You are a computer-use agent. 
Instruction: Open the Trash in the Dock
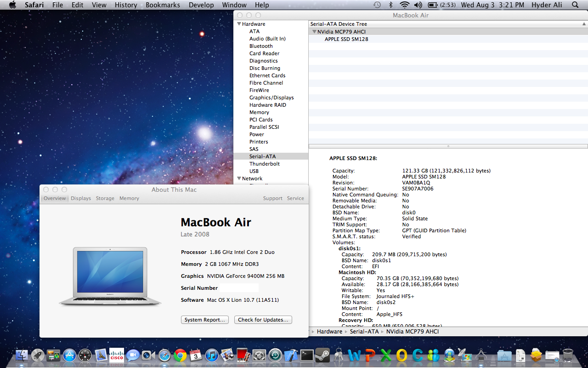coord(568,355)
